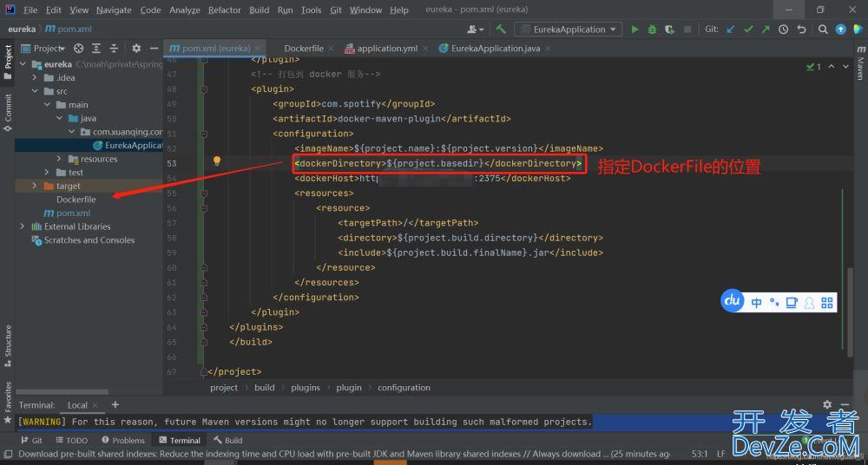The height and width of the screenshot is (465, 868).
Task: Open the Build tool window tab
Action: coord(228,440)
